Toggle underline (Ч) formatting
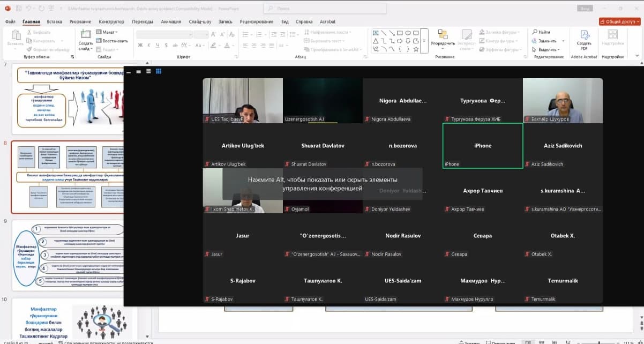 point(159,44)
